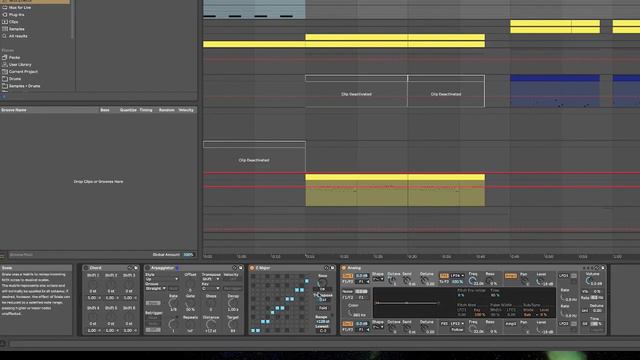640x360 pixels.
Task: Open Samples + Drums folder
Action: [x=24, y=86]
